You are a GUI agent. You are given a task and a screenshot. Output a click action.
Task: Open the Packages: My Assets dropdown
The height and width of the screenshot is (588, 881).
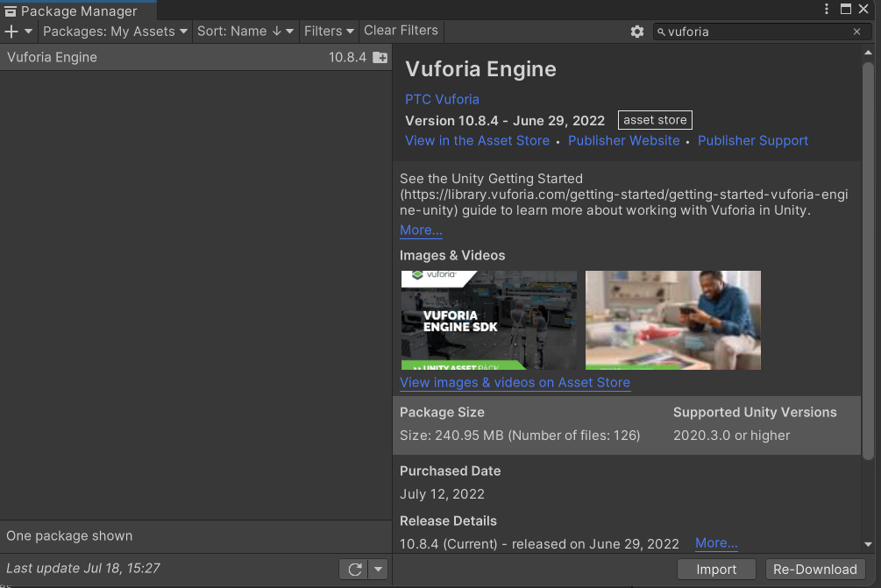tap(114, 31)
